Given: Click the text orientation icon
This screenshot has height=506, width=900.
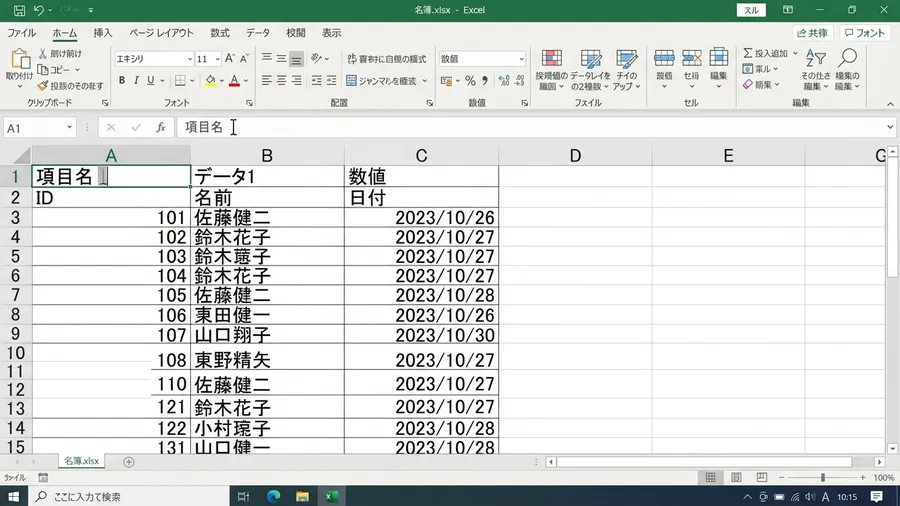Looking at the screenshot, I should (316, 58).
